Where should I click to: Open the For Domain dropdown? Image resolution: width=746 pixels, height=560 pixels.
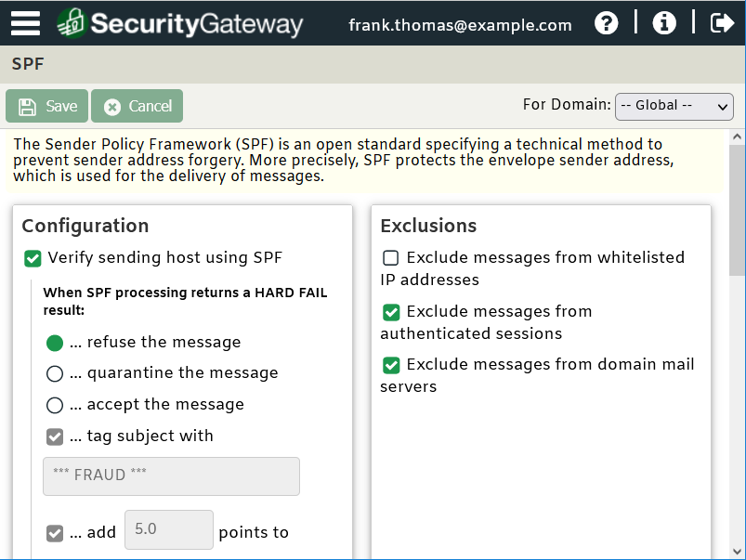tap(674, 106)
